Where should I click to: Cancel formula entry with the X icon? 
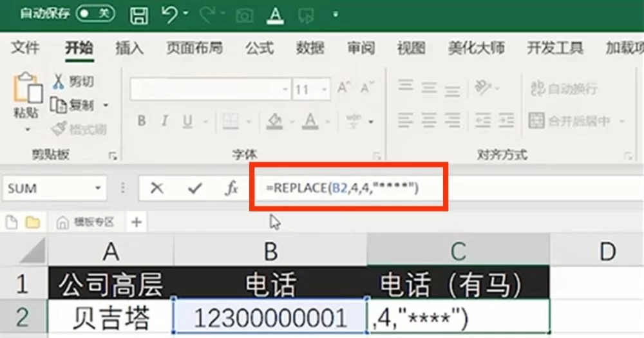pos(156,188)
